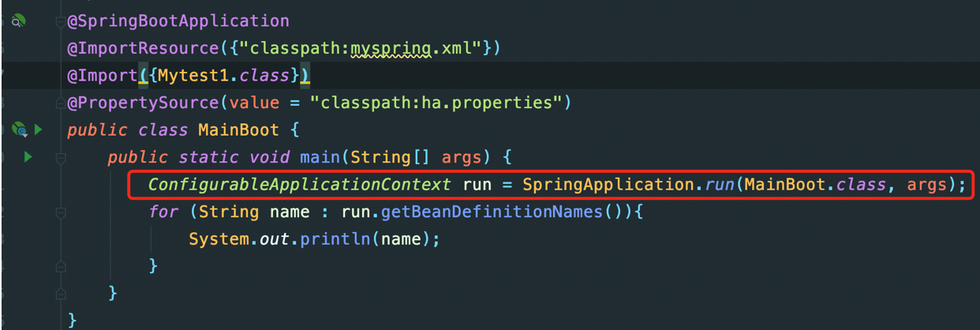Click the fold end marker of main method
The height and width of the screenshot is (330, 980).
pyautogui.click(x=60, y=293)
